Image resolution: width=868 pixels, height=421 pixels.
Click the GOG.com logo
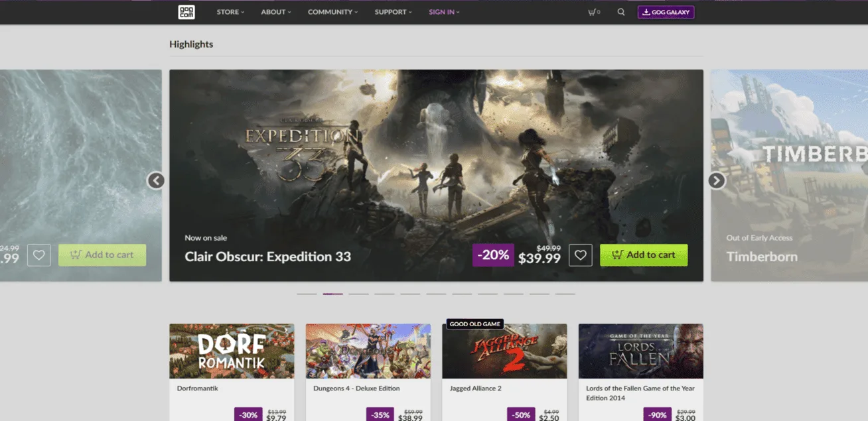[186, 12]
